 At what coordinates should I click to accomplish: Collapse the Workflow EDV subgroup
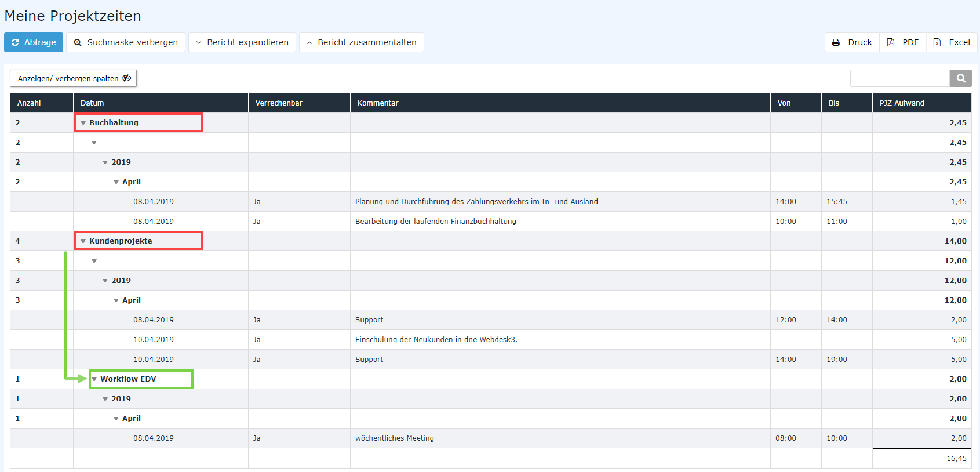click(94, 379)
